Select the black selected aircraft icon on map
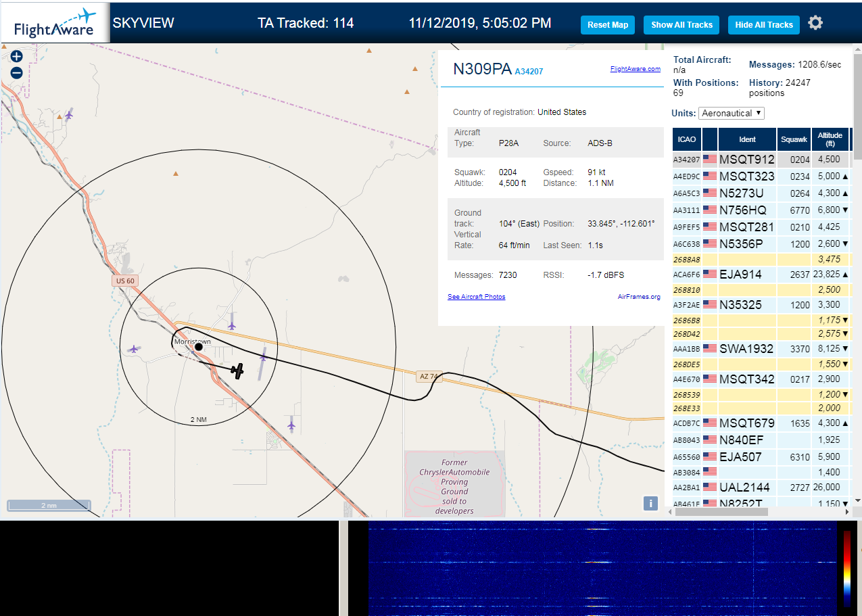This screenshot has height=616, width=862. 237,370
